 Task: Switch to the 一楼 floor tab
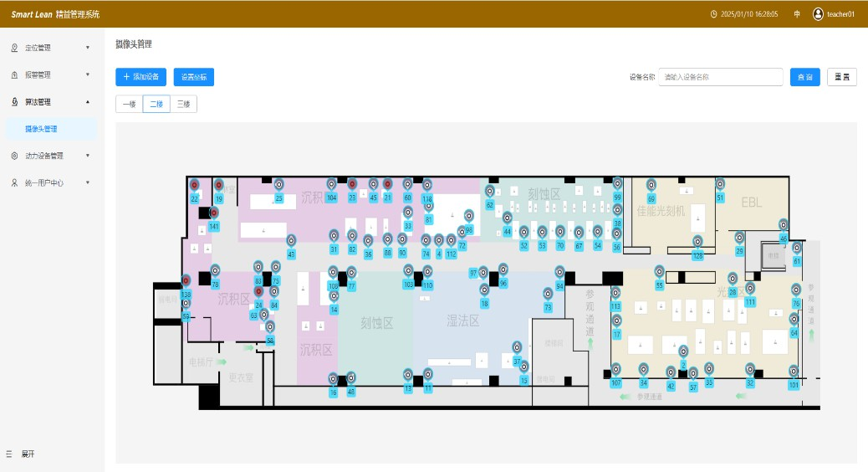pyautogui.click(x=129, y=104)
